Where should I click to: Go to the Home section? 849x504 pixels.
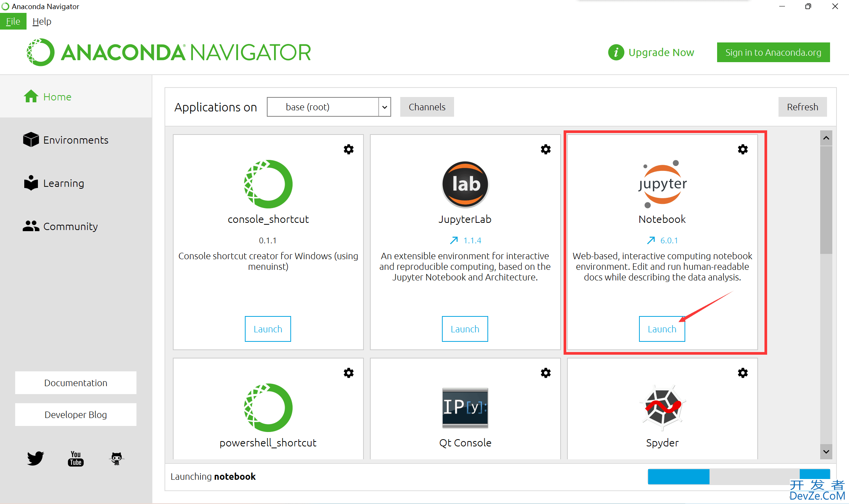point(76,97)
